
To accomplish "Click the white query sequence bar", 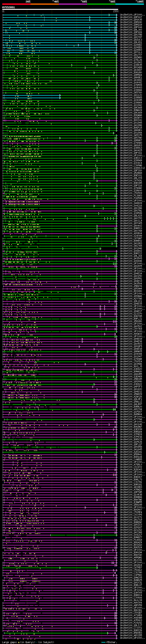I will [x=60, y=10].
